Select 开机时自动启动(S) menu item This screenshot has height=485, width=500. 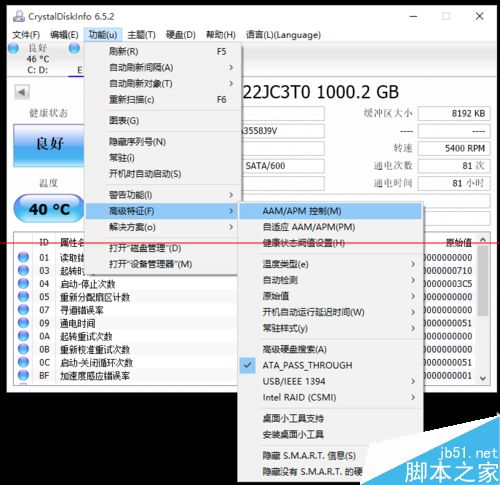pyautogui.click(x=163, y=174)
